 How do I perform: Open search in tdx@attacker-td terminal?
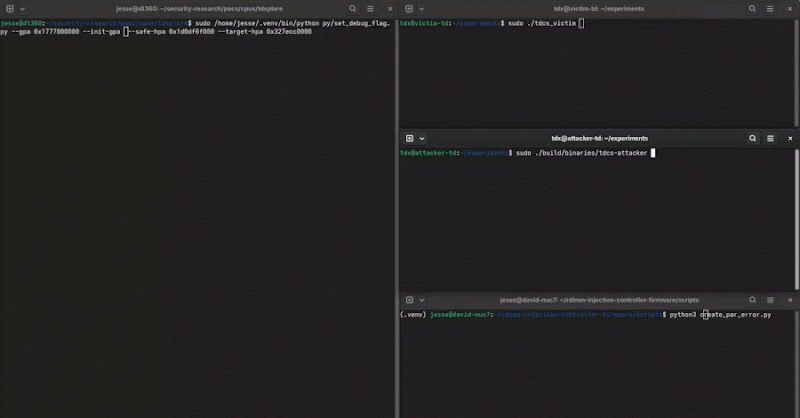pyautogui.click(x=753, y=138)
